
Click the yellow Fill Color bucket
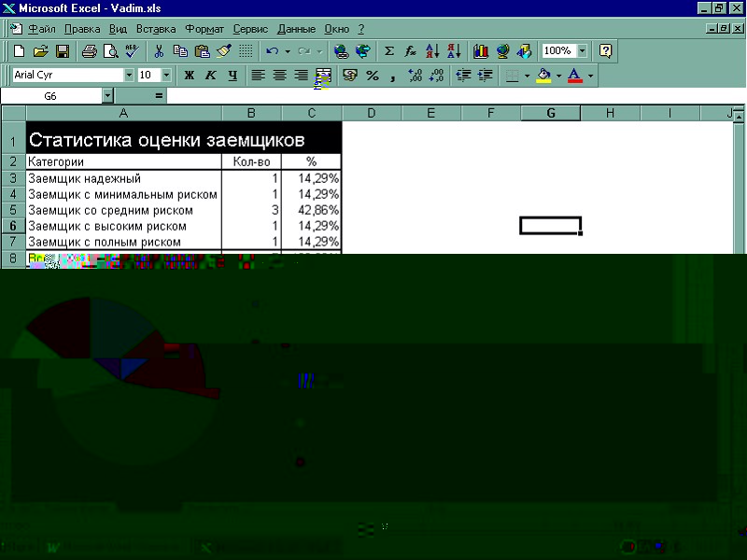(x=543, y=75)
